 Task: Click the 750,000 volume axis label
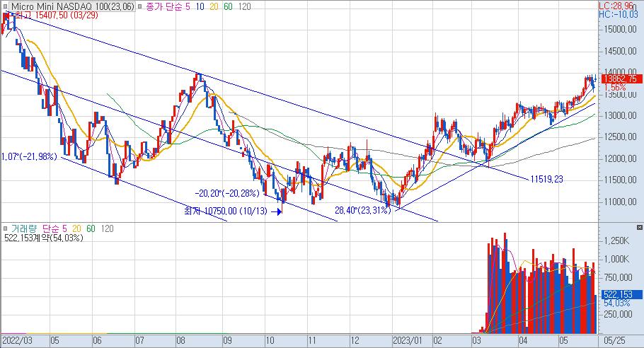tap(618, 278)
